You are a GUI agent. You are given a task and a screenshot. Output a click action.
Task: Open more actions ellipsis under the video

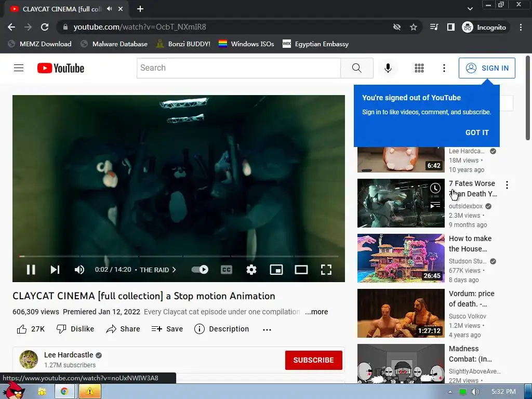pyautogui.click(x=267, y=329)
